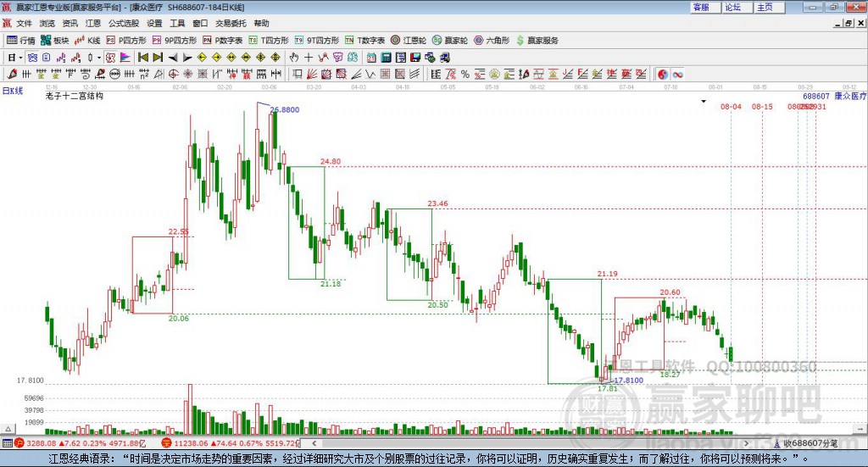Select the n² square number tool
This screenshot has width=868, height=467.
[144, 74]
